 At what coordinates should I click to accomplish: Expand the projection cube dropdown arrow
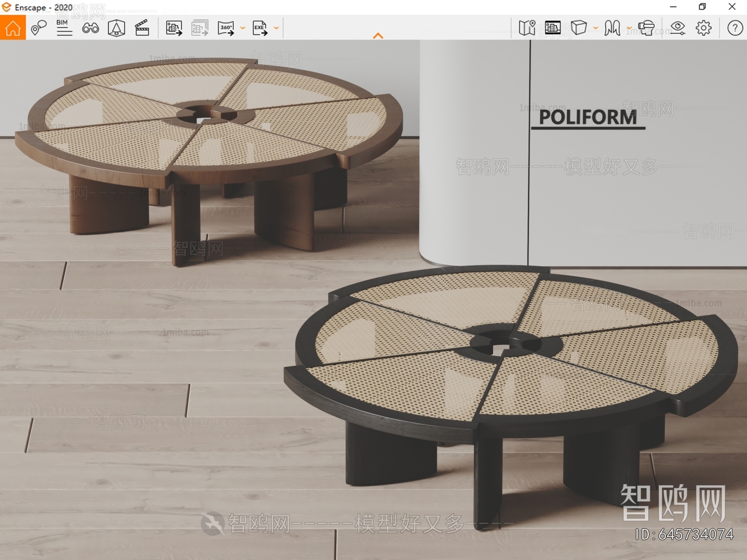click(x=596, y=28)
